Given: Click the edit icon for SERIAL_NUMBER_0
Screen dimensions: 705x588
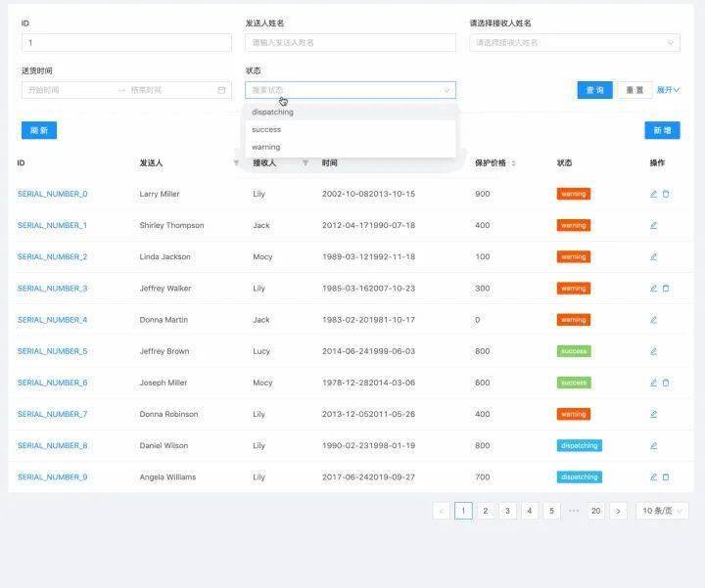Looking at the screenshot, I should [653, 194].
